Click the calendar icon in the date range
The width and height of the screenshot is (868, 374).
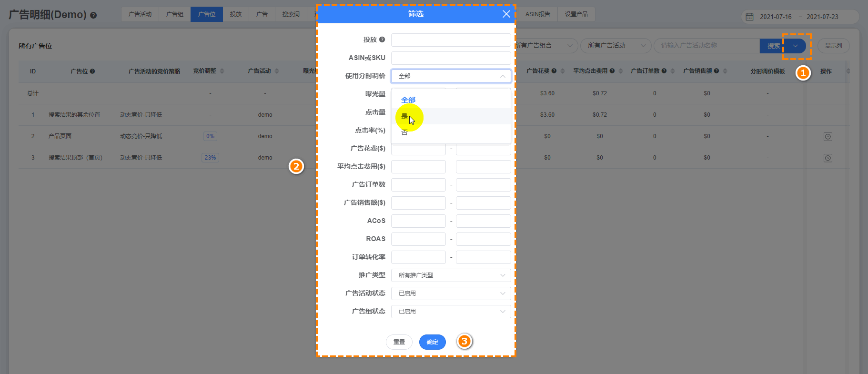(749, 17)
